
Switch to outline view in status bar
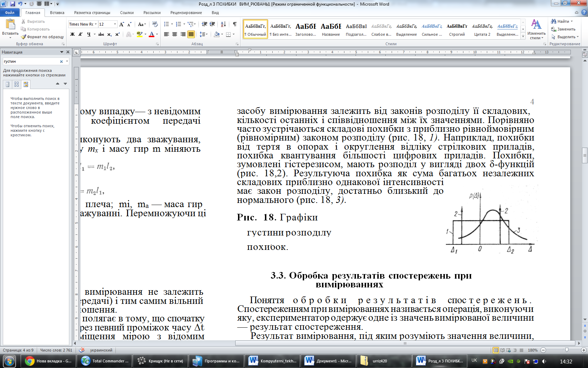click(x=515, y=350)
